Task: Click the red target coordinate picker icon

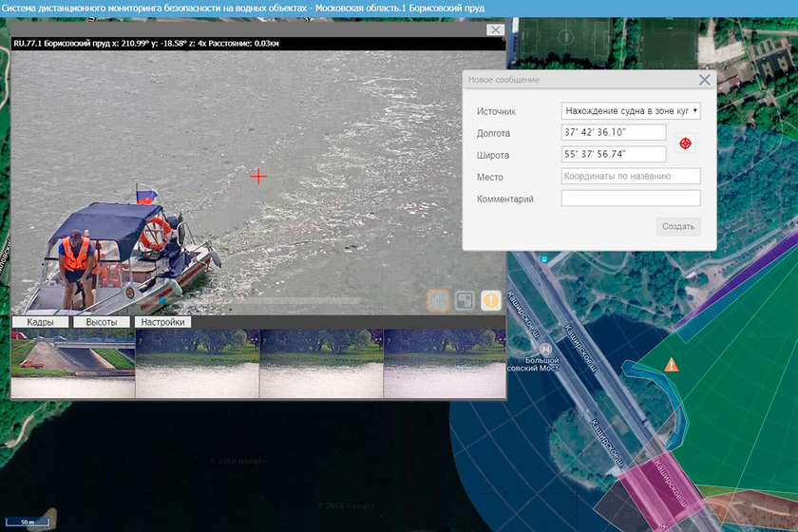Action: [x=685, y=143]
